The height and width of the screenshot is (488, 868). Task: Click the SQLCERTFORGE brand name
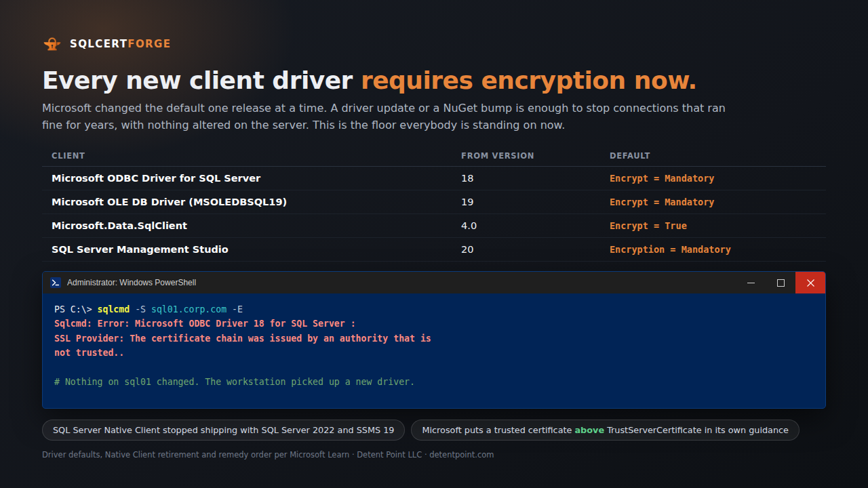[x=120, y=44]
